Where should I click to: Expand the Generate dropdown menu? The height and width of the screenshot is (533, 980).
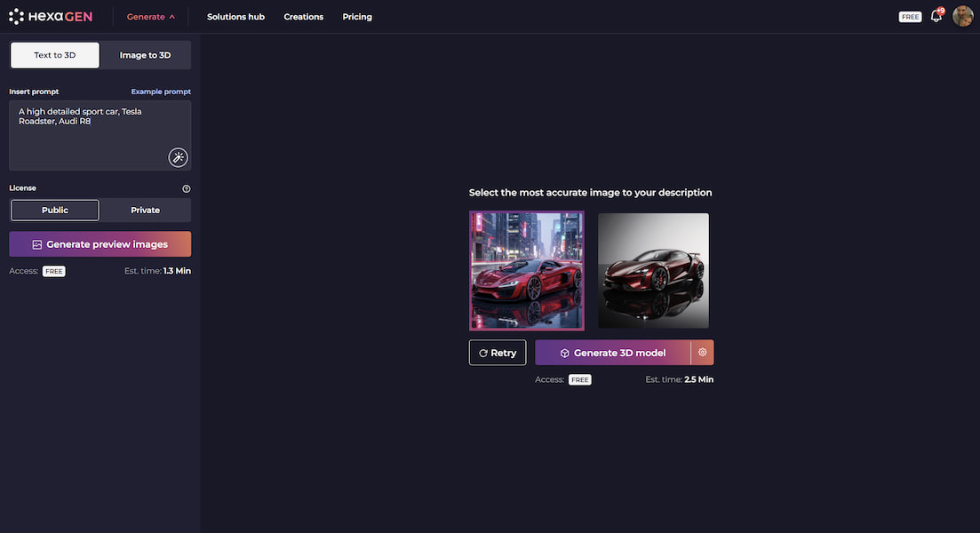150,17
